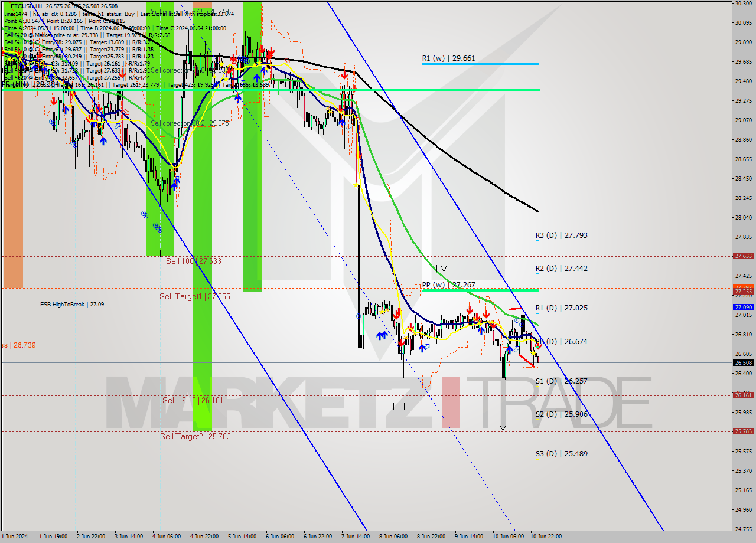This screenshot has width=756, height=543.
Task: Click the 7 Jun 14:00 time axis label
Action: pos(354,537)
